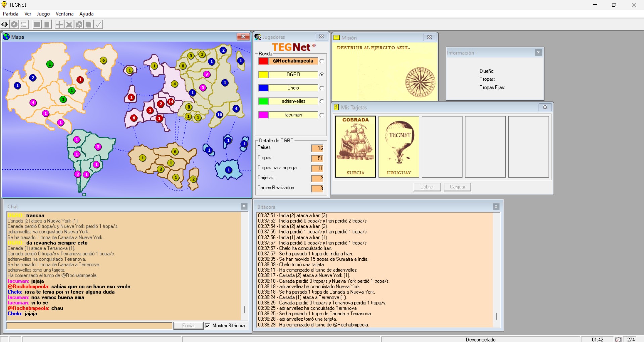Close the Bitácora panel

(496, 207)
